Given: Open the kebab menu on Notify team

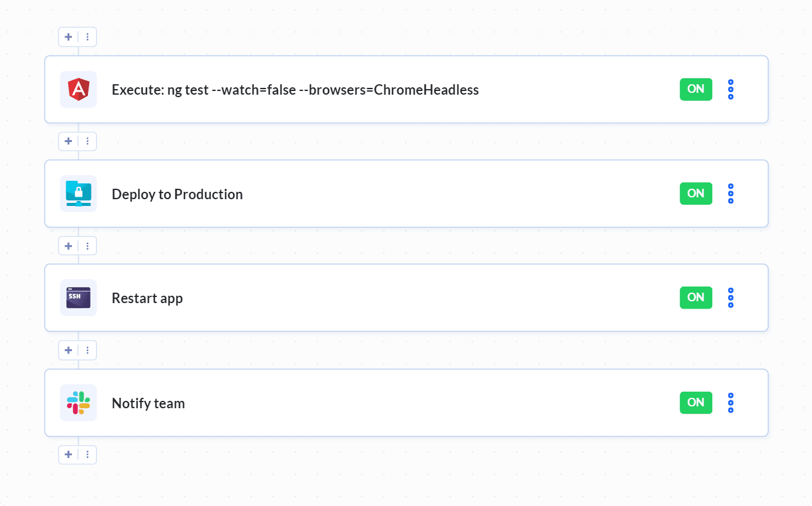Looking at the screenshot, I should [730, 403].
